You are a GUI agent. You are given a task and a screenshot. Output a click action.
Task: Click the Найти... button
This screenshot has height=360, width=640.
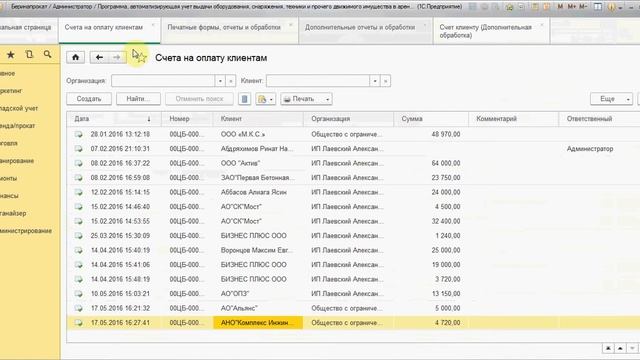[138, 99]
